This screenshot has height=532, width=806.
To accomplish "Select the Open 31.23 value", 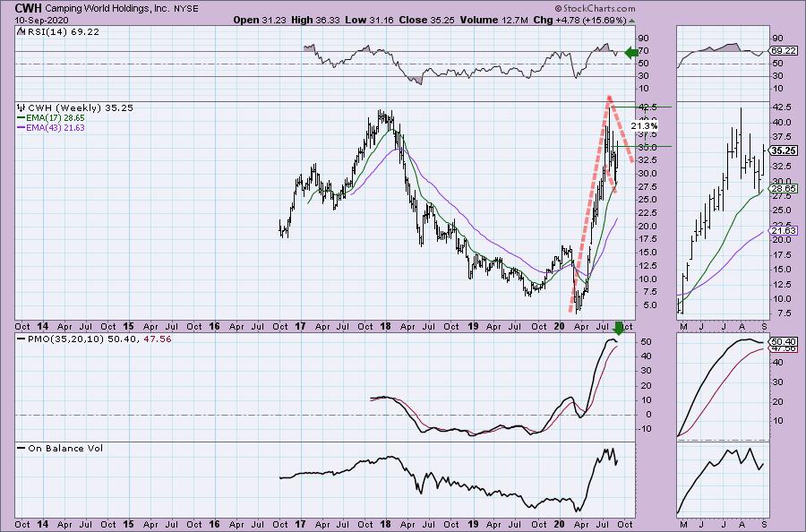I will pos(260,20).
